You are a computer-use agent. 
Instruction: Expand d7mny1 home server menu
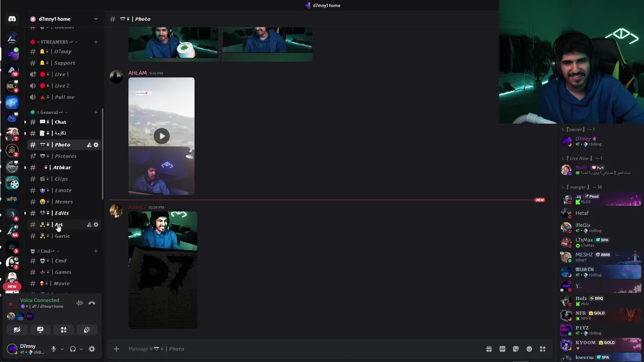[x=96, y=19]
